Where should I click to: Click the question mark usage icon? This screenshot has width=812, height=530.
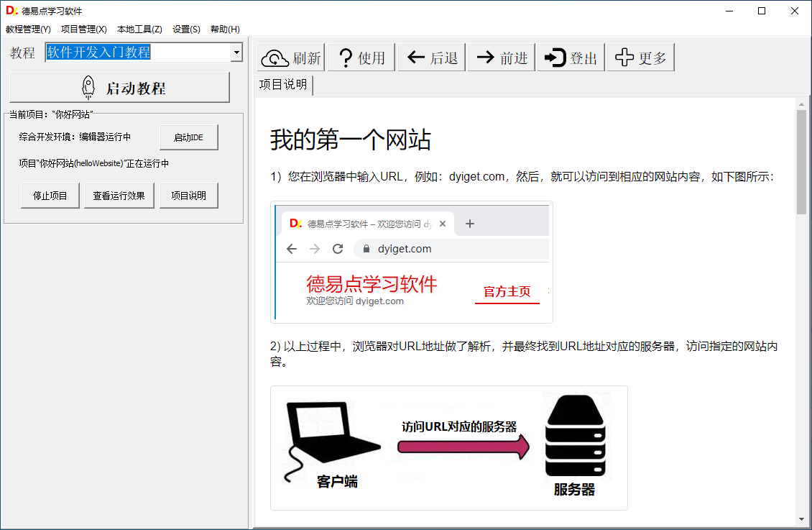[x=346, y=58]
